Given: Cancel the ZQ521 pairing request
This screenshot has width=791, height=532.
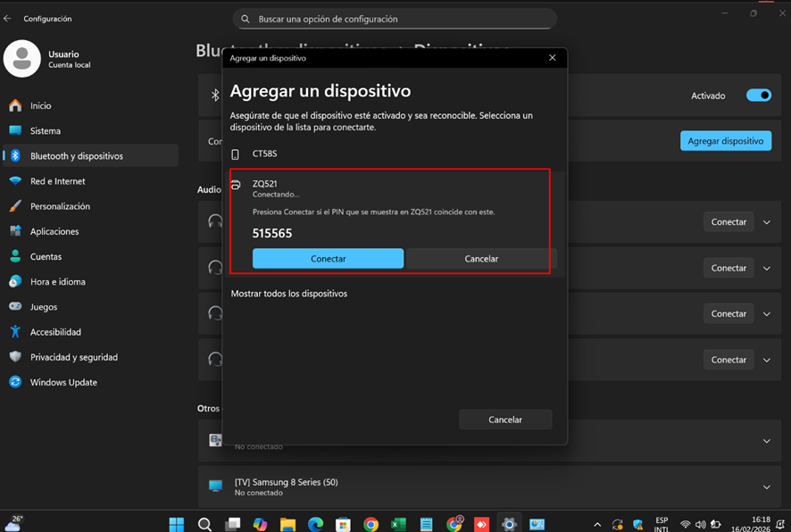Looking at the screenshot, I should (480, 259).
